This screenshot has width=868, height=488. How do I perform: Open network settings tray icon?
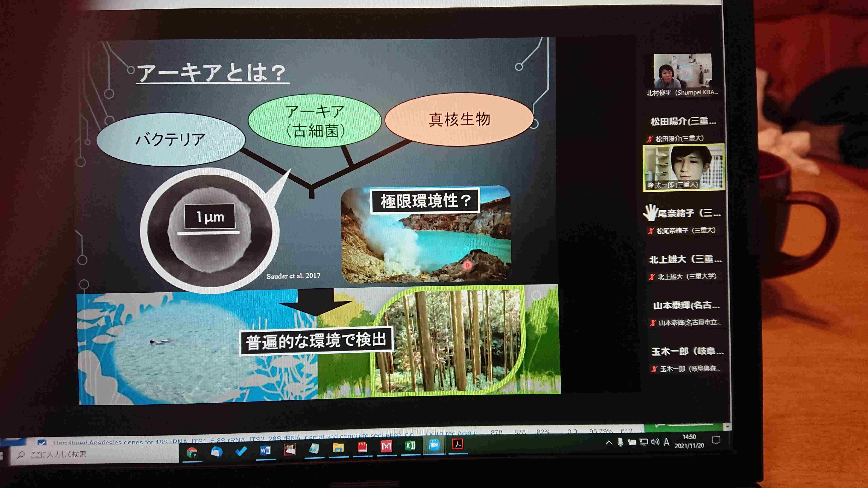click(644, 442)
